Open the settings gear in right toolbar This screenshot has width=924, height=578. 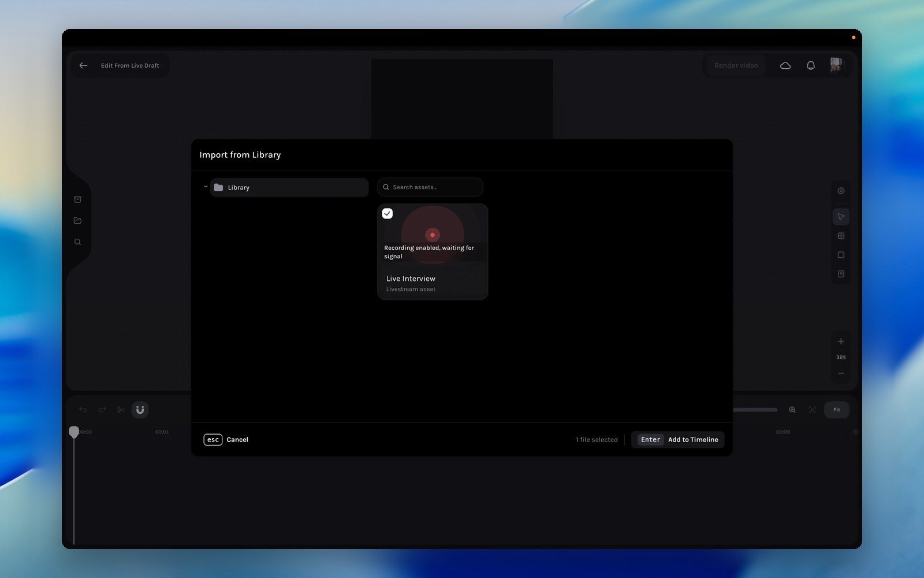click(x=841, y=191)
